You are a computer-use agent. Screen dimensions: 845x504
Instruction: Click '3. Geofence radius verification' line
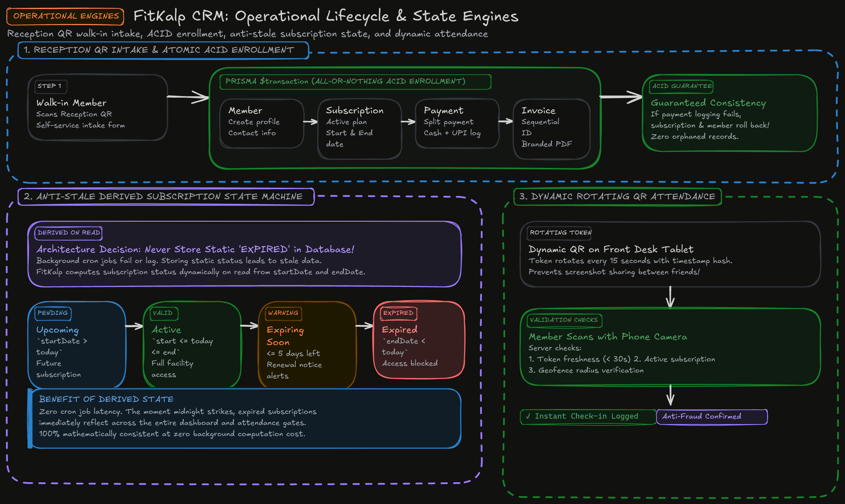pos(586,370)
